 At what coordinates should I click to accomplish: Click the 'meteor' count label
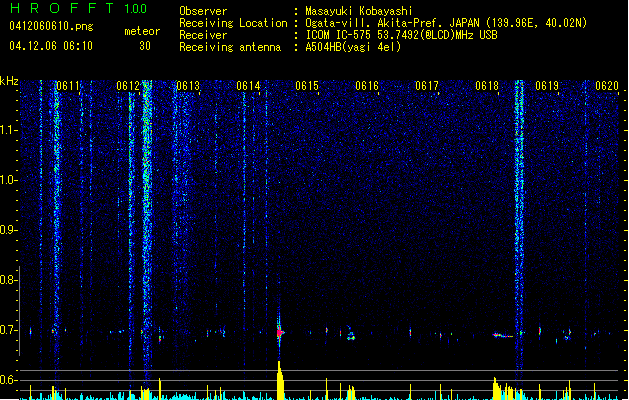[142, 31]
